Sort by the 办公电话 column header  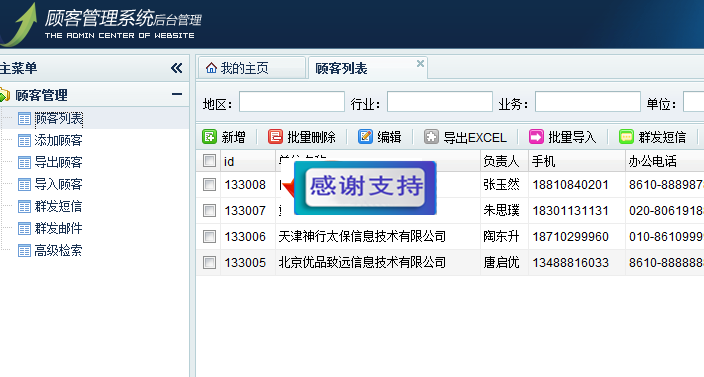[x=665, y=161]
